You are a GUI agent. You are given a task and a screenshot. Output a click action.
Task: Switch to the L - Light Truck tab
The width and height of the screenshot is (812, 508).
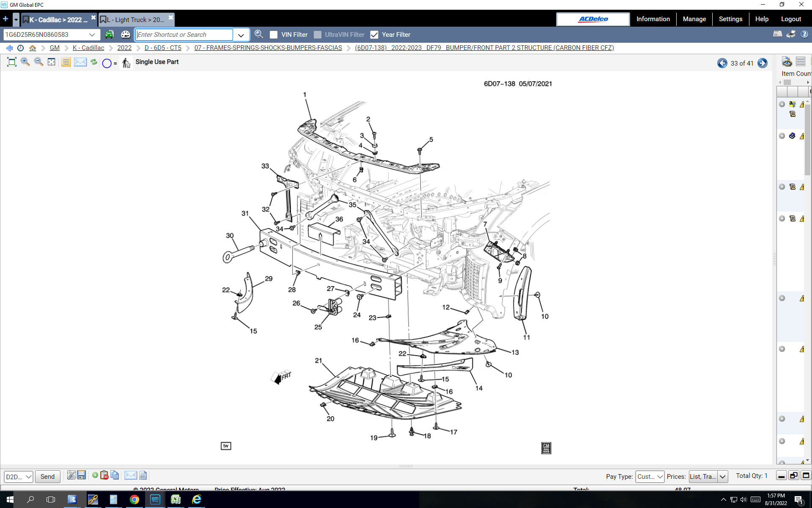click(x=135, y=19)
